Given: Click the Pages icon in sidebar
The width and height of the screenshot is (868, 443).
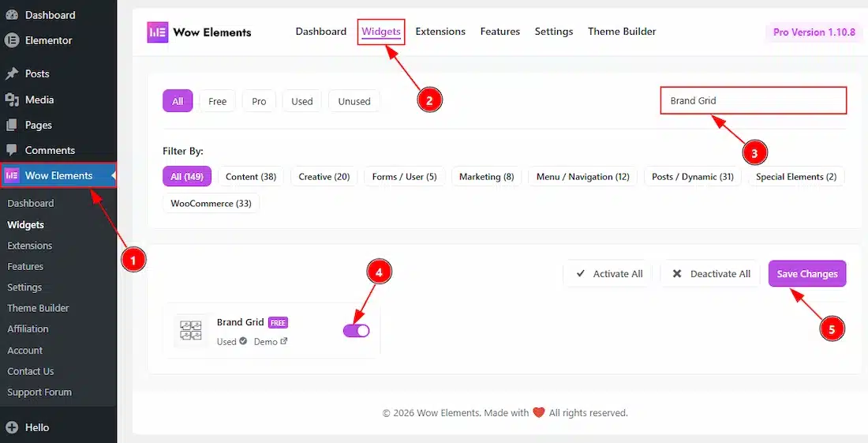Looking at the screenshot, I should pos(12,125).
